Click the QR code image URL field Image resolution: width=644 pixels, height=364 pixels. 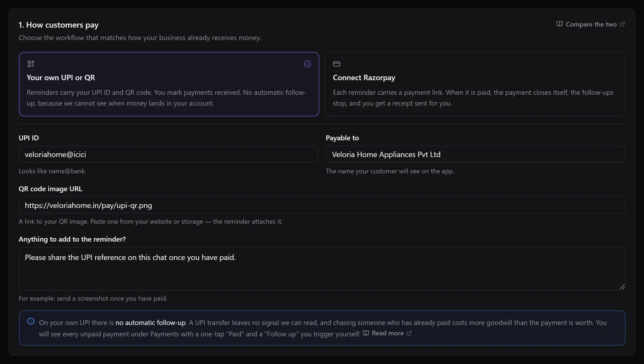coord(322,205)
